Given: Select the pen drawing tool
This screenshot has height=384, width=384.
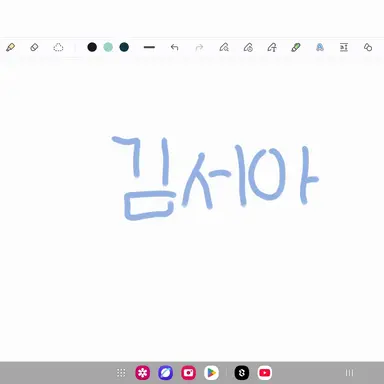Looking at the screenshot, I should click(10, 47).
